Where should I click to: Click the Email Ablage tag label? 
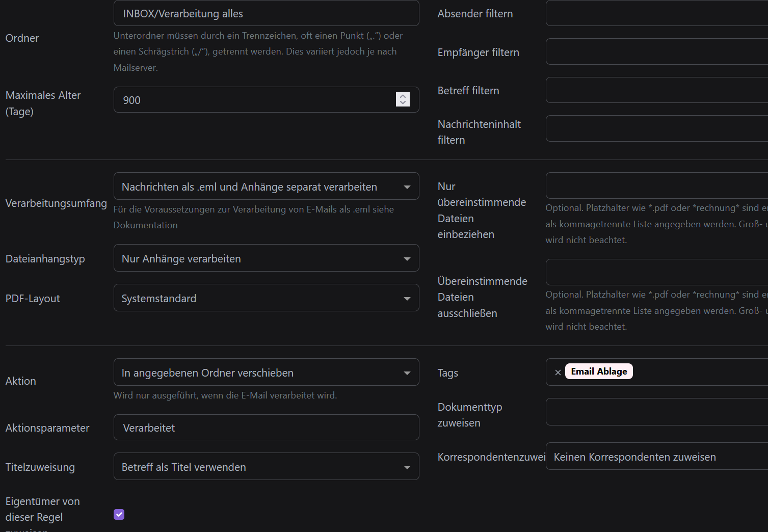599,371
